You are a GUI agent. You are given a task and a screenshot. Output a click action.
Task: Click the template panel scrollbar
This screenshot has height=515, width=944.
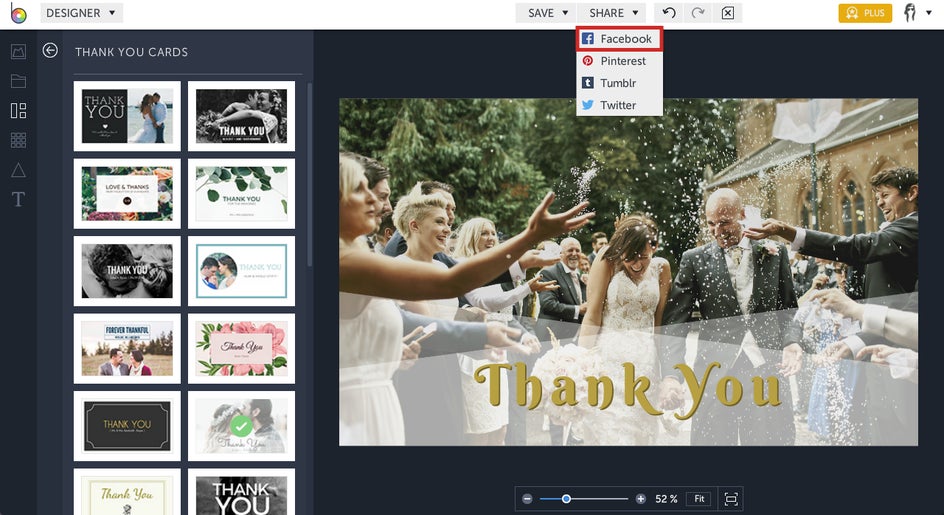[x=309, y=175]
